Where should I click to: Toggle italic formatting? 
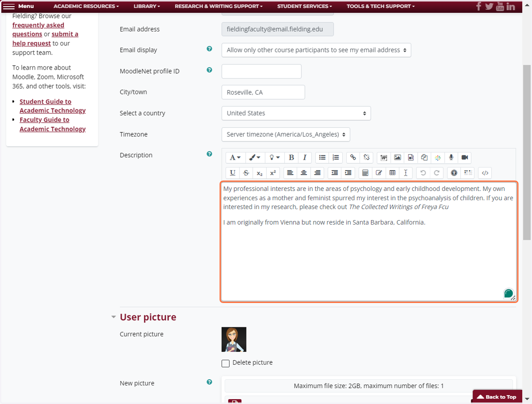click(x=305, y=158)
